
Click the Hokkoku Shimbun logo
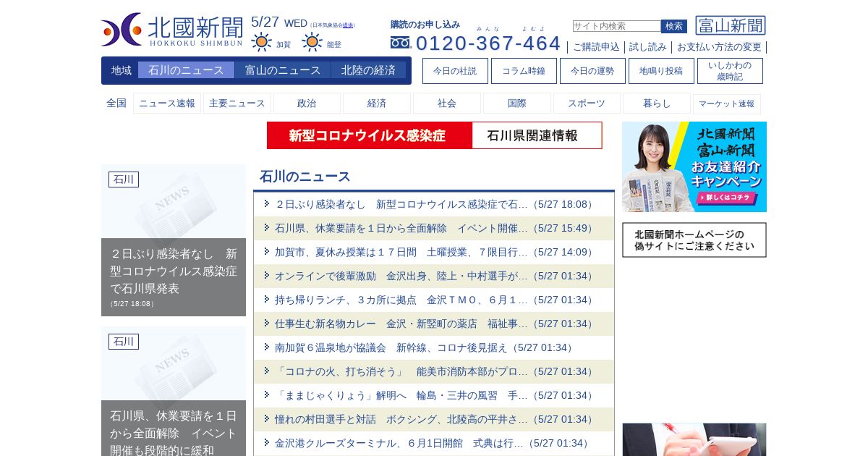coord(172,30)
